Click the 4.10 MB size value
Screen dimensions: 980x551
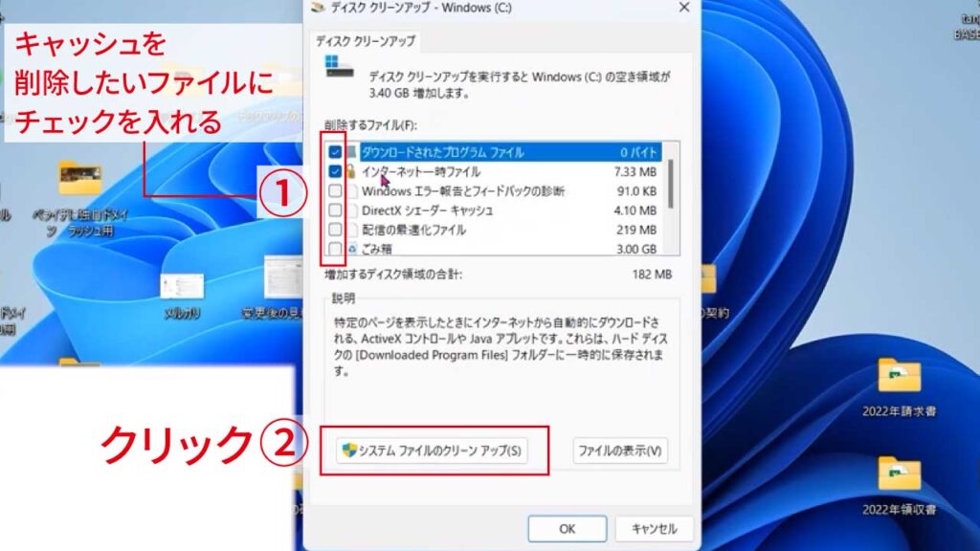tap(635, 210)
